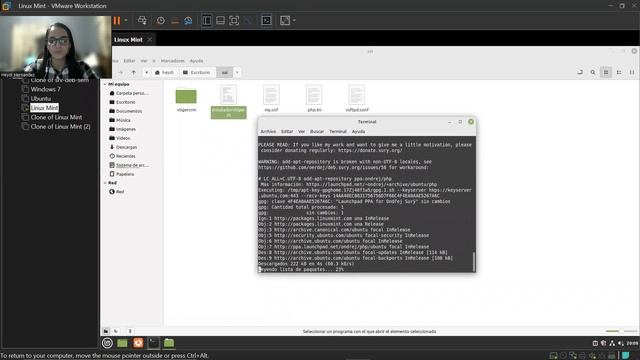Open the stretch display dropdown arrow
This screenshot has height=360, width=640.
(294, 20)
